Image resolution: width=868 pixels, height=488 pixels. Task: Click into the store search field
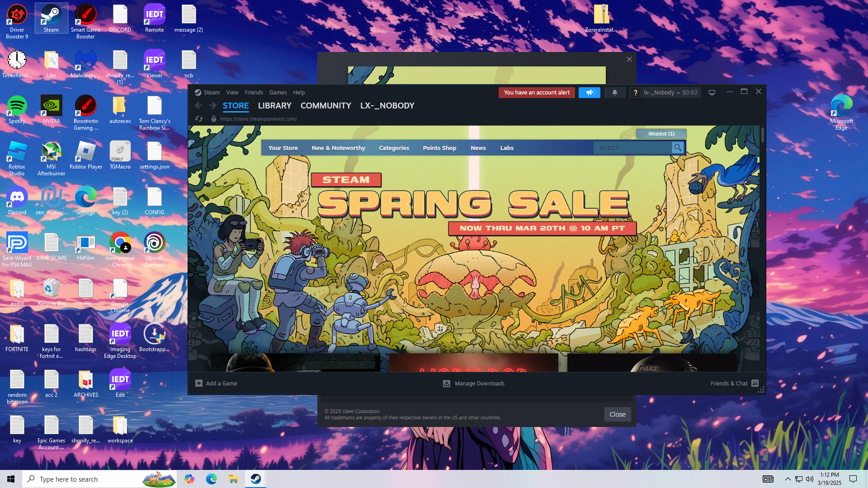633,148
